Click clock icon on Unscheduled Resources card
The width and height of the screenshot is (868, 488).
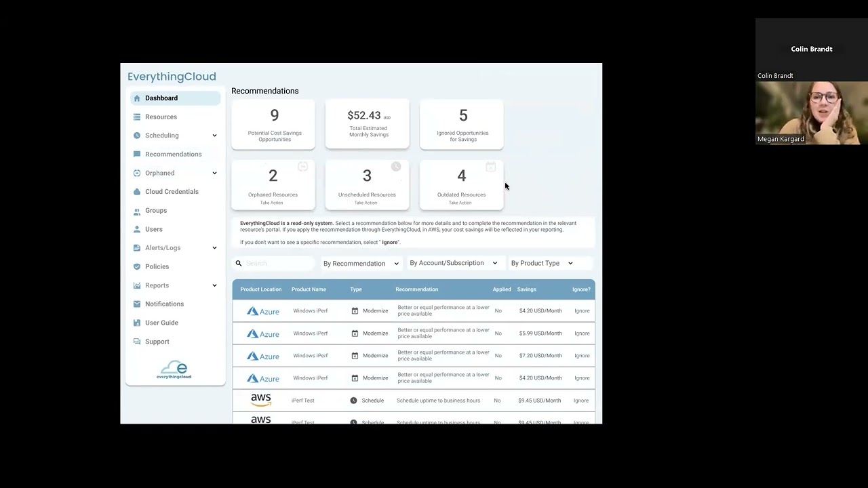(x=396, y=167)
